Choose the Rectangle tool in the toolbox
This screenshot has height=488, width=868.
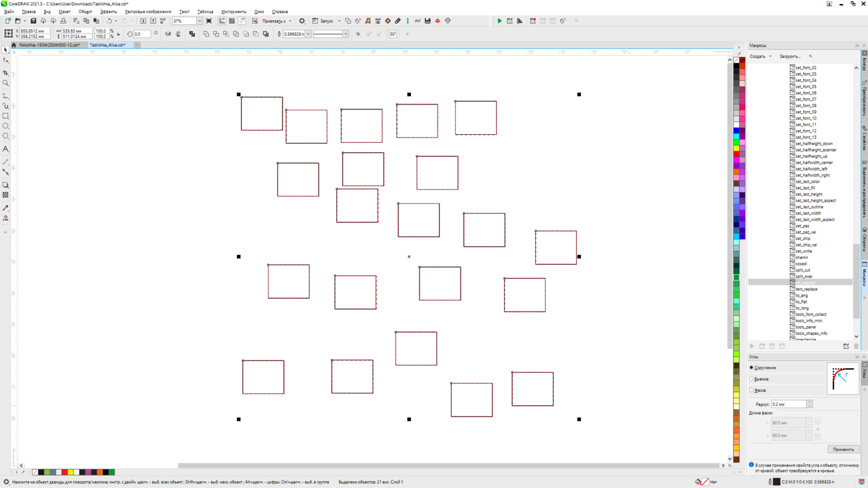(x=6, y=116)
